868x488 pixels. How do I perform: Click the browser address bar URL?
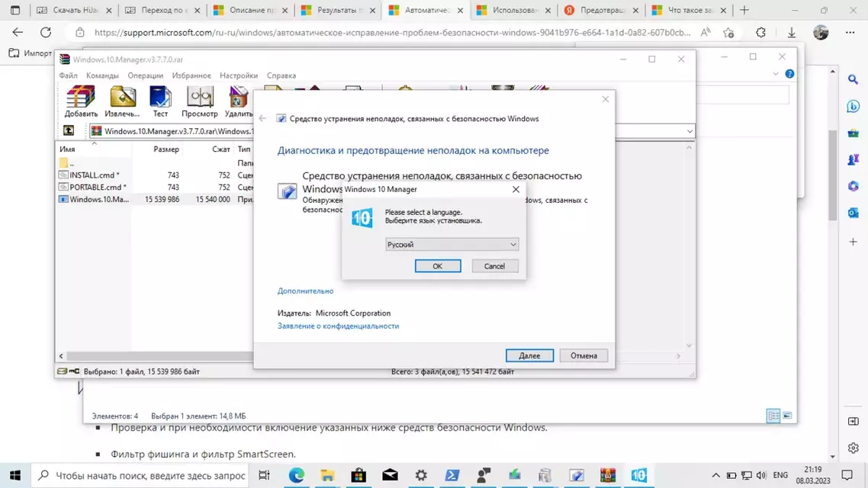pos(392,33)
